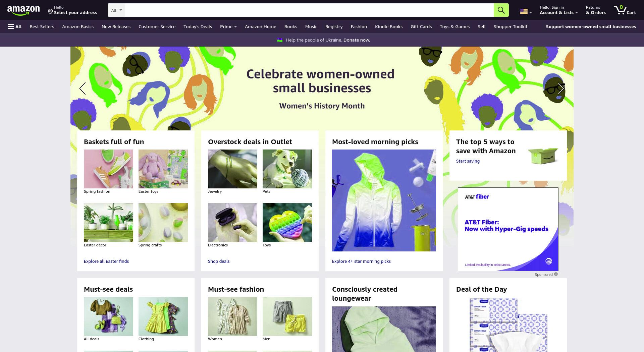Open the All search category dropdown
Screen dimensions: 644x352
tap(116, 10)
